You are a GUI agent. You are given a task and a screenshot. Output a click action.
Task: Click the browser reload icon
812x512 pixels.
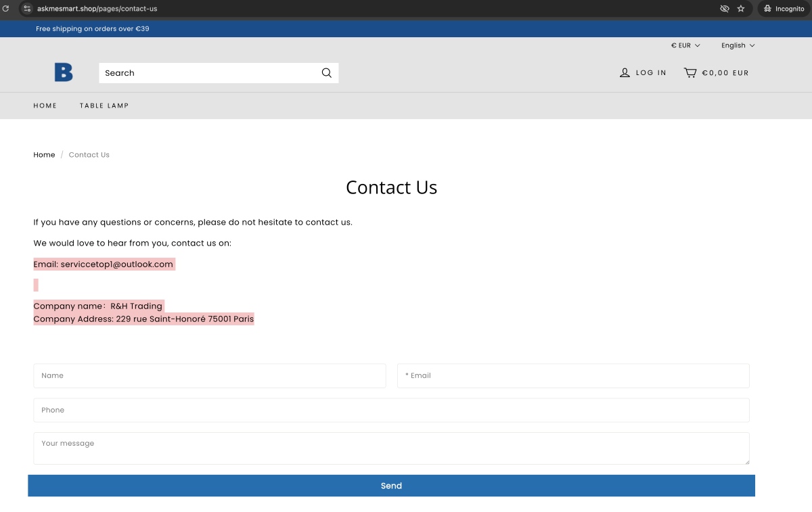7,9
